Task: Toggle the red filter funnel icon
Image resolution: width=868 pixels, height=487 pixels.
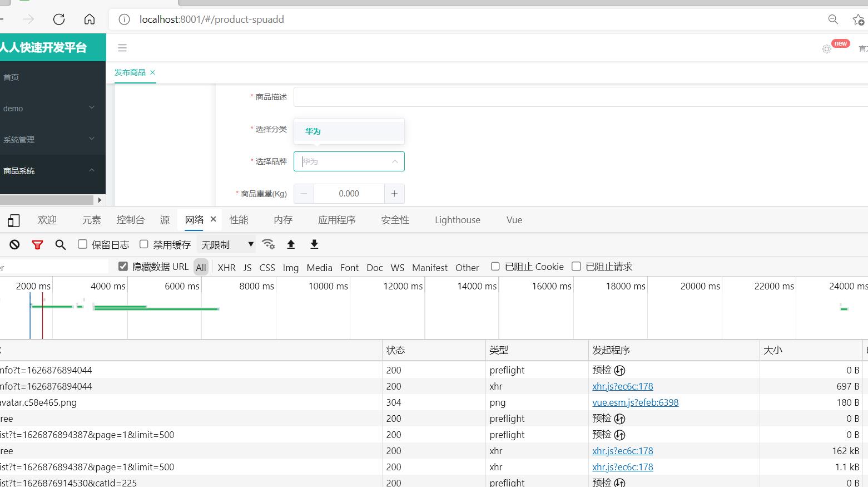Action: [37, 244]
